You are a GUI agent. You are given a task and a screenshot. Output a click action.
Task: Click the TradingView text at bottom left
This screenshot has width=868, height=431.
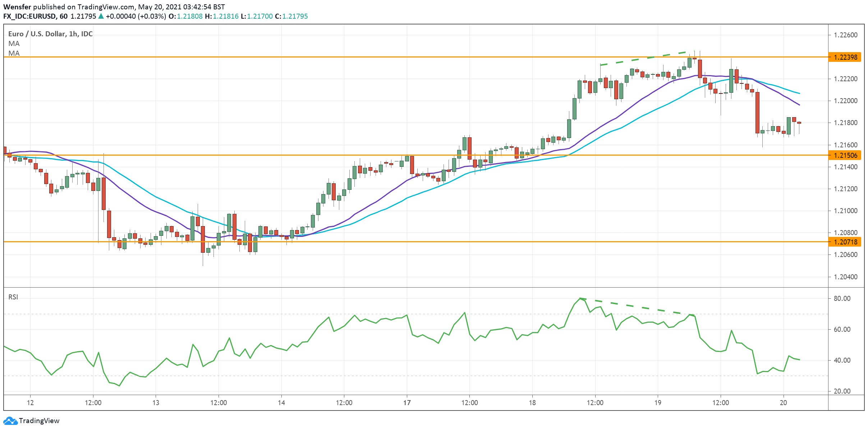pos(39,421)
